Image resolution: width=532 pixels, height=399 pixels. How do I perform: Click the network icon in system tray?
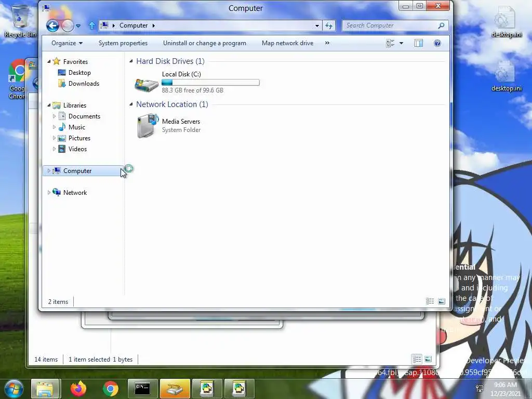480,389
